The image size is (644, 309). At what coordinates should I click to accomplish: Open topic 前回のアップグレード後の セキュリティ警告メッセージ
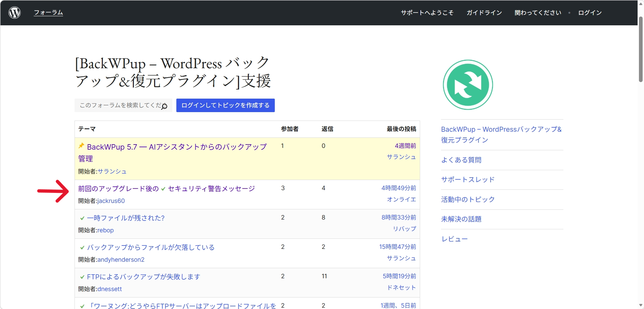[x=167, y=188]
